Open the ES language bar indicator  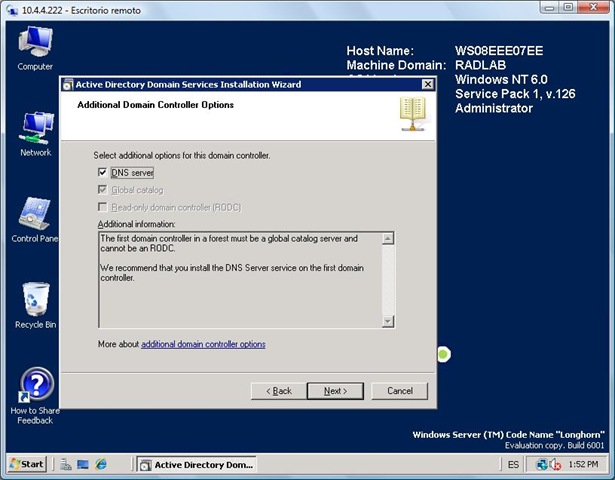[x=513, y=465]
